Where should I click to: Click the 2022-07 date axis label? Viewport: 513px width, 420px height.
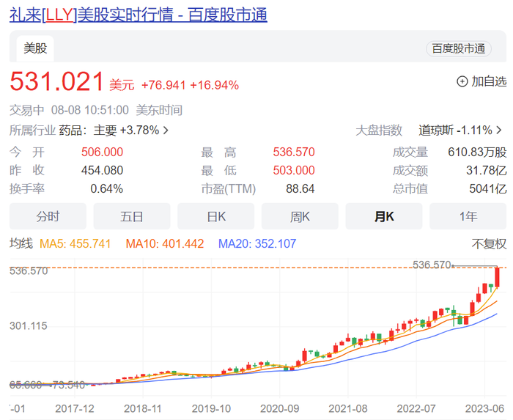(416, 408)
